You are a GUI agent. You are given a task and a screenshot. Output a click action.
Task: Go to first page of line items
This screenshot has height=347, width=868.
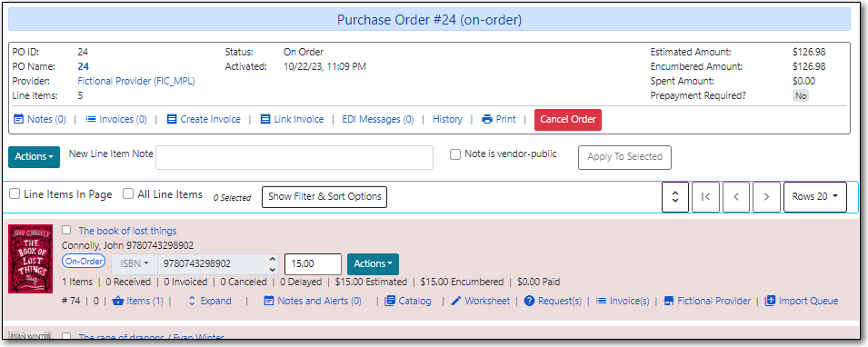706,197
